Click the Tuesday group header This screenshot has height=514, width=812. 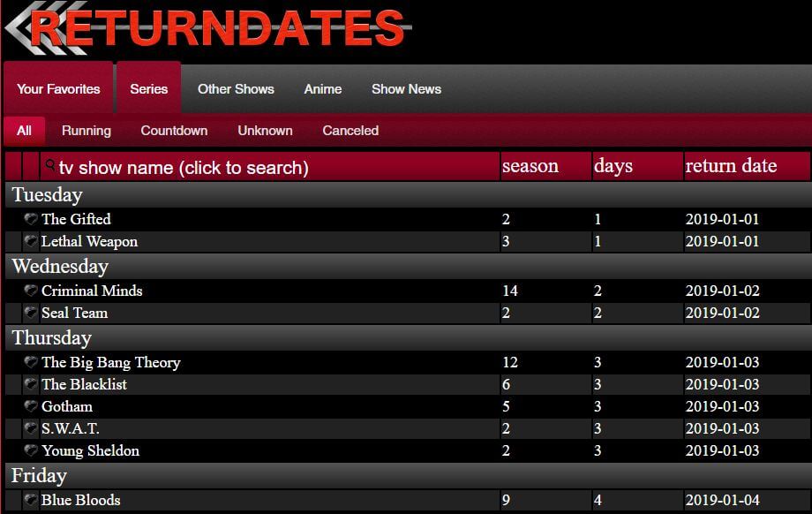(408, 195)
